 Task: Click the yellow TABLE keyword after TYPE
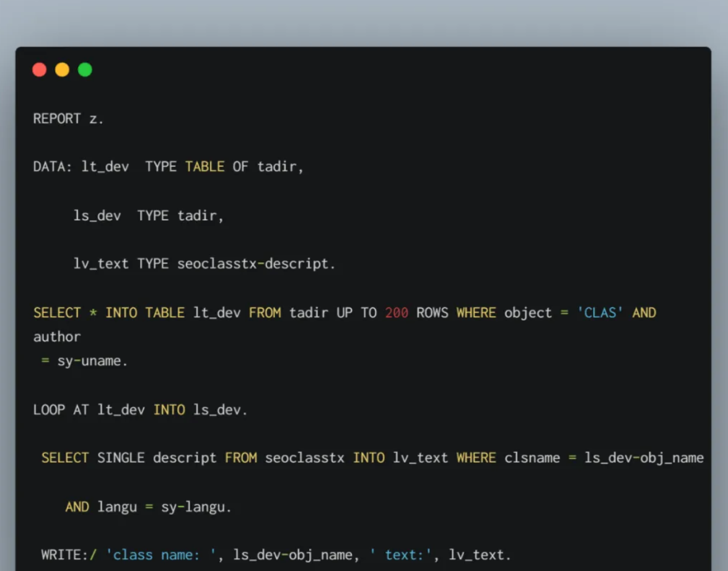tap(204, 167)
